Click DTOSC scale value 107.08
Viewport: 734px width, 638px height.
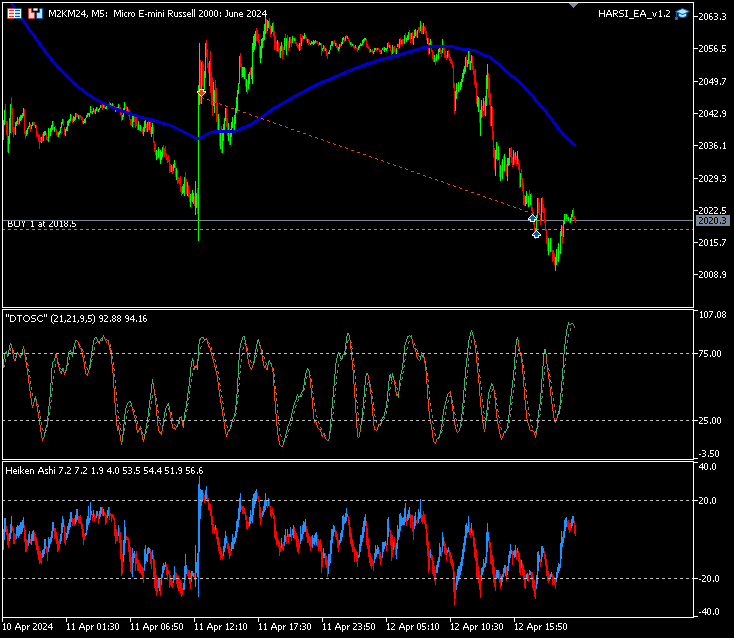coord(712,315)
